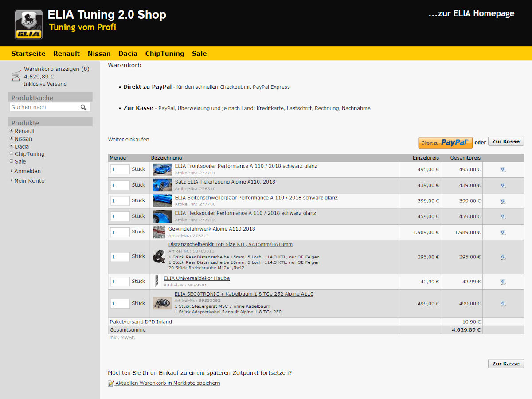Image resolution: width=532 pixels, height=399 pixels.
Task: Click the ELIA logo in the header
Action: [29, 24]
